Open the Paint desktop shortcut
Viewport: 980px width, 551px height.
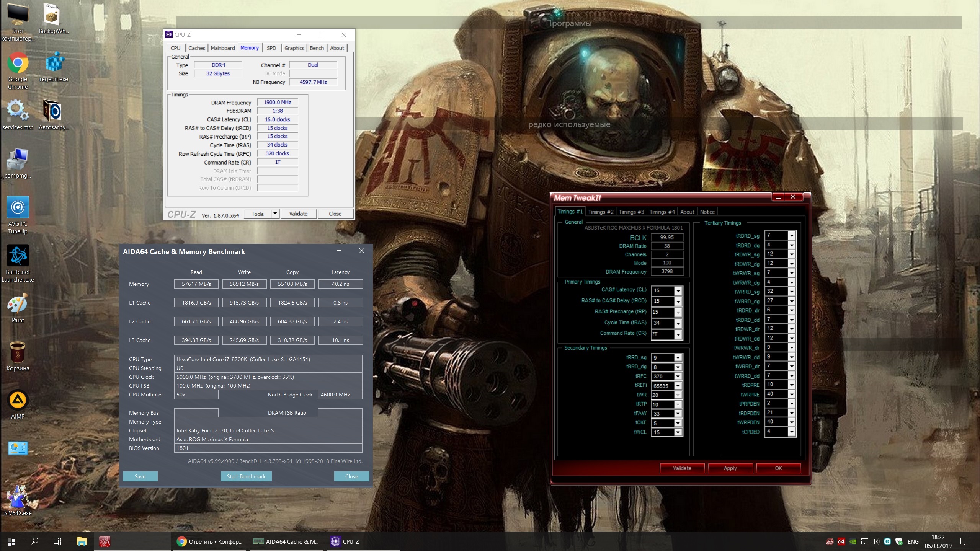[18, 305]
